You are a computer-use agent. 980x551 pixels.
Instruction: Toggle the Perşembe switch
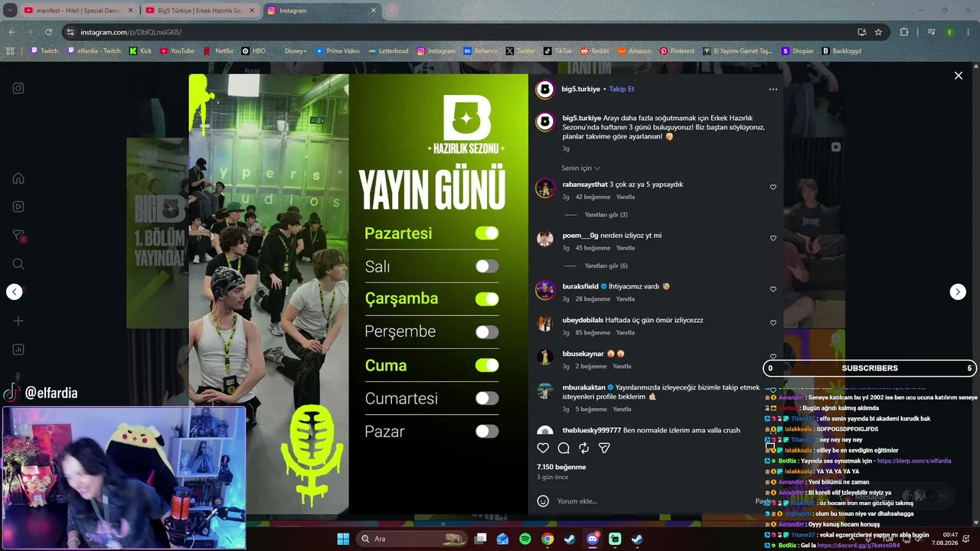coord(487,332)
